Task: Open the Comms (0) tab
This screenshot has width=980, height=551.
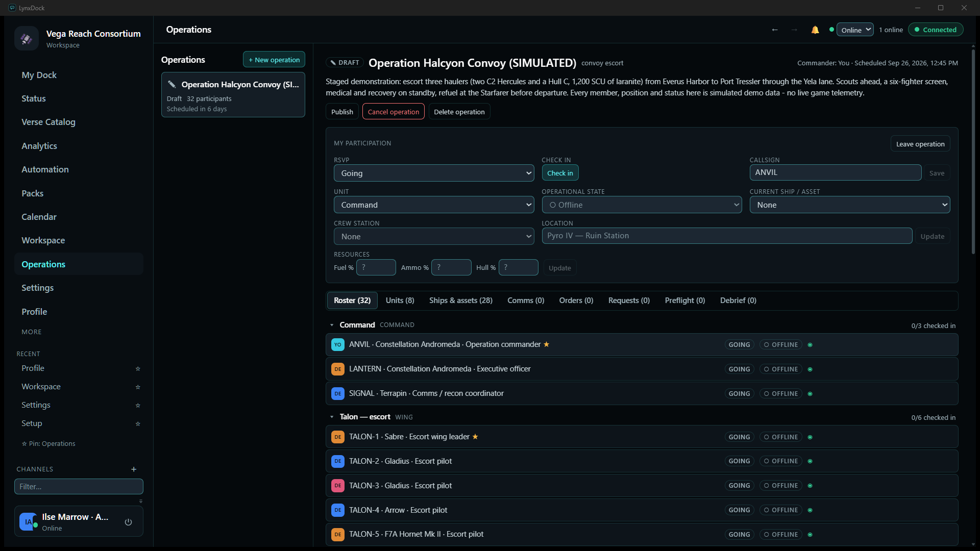Action: point(526,300)
